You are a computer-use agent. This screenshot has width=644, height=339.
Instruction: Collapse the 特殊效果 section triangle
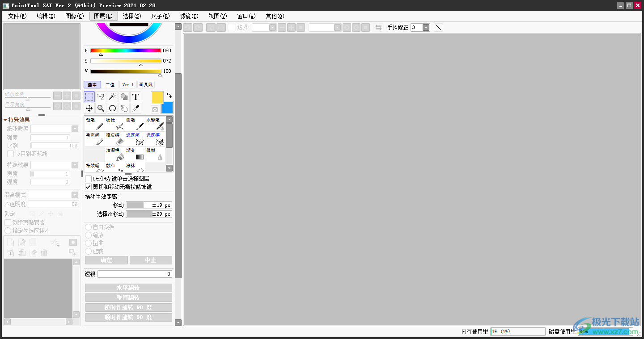coord(5,120)
